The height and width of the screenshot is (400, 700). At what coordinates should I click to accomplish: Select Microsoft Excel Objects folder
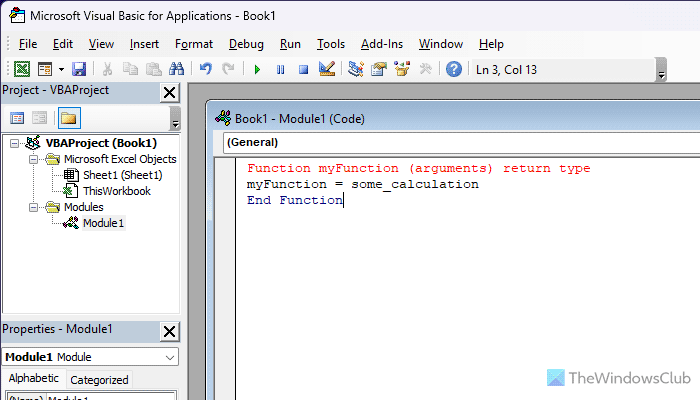click(x=120, y=159)
